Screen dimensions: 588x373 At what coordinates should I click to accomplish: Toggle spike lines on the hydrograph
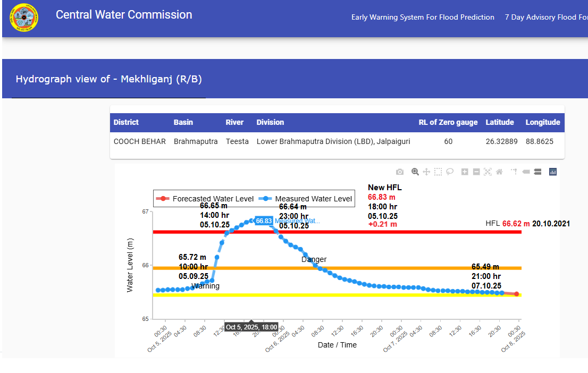tap(513, 172)
